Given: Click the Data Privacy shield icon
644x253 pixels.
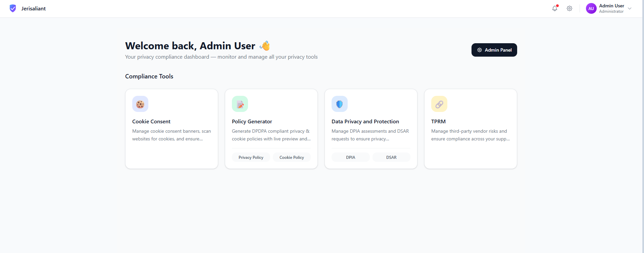Looking at the screenshot, I should click(340, 104).
